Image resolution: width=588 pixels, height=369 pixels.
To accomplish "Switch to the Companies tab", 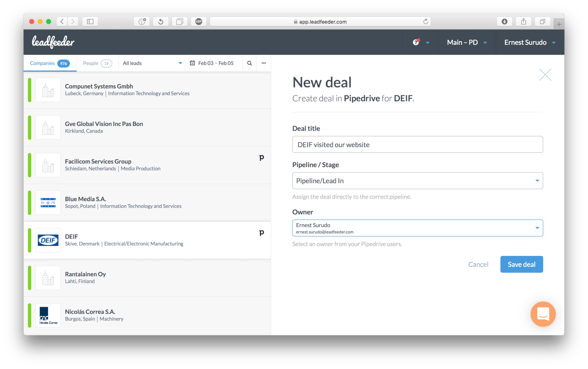I will coord(50,63).
